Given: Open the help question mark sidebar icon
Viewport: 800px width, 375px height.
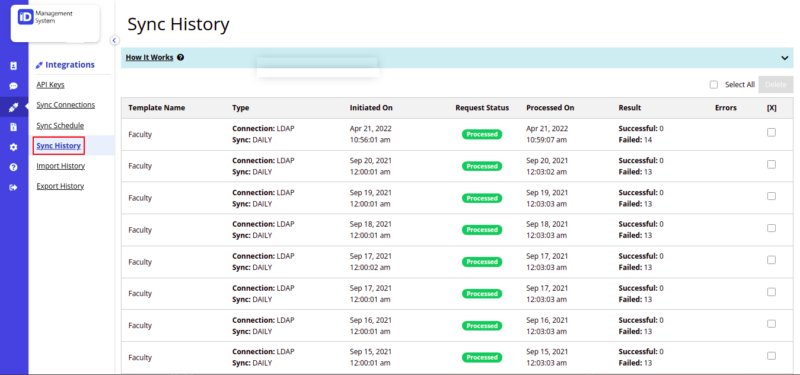Looking at the screenshot, I should click(x=14, y=167).
